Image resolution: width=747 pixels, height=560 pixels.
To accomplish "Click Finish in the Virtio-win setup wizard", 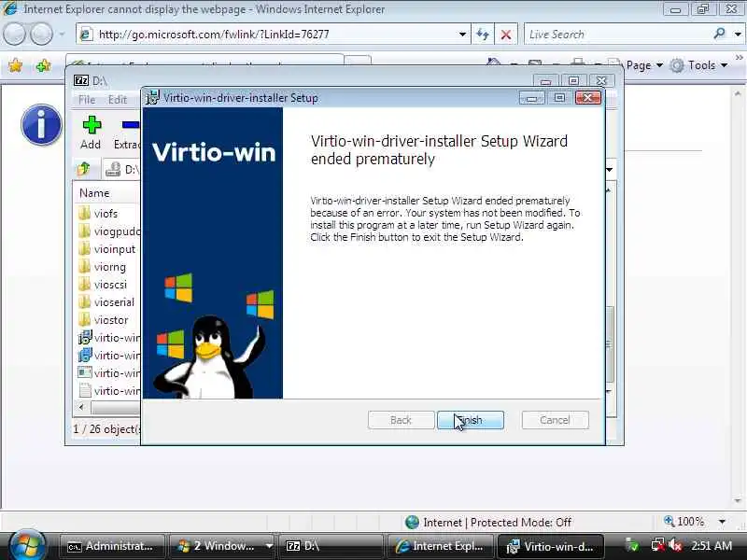I will click(x=471, y=420).
